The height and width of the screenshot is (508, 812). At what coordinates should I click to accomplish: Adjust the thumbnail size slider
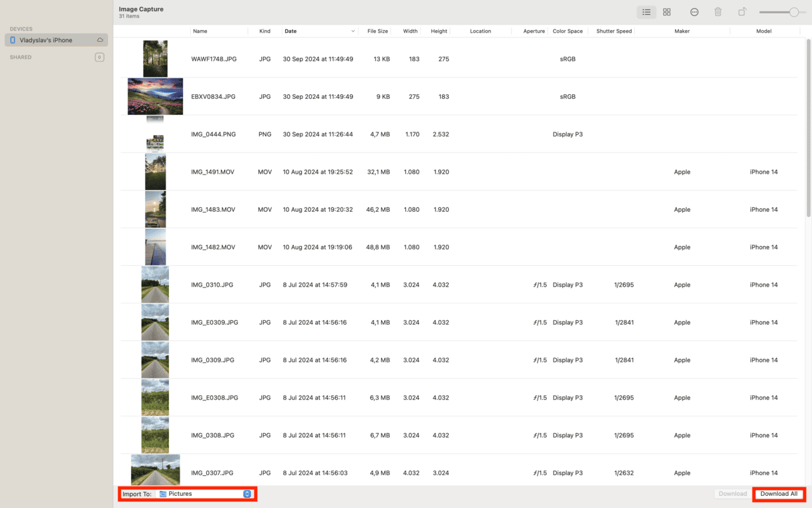[x=793, y=12]
